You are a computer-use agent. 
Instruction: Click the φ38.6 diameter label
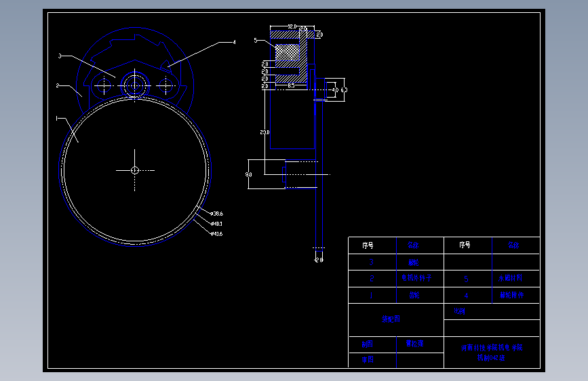[x=217, y=214]
